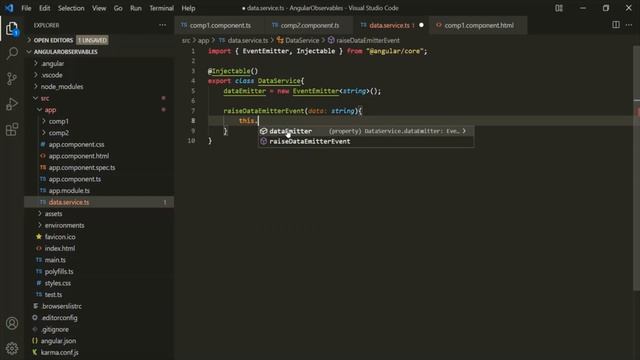Open app.component.spec.ts file
The image size is (640, 360).
click(x=82, y=167)
